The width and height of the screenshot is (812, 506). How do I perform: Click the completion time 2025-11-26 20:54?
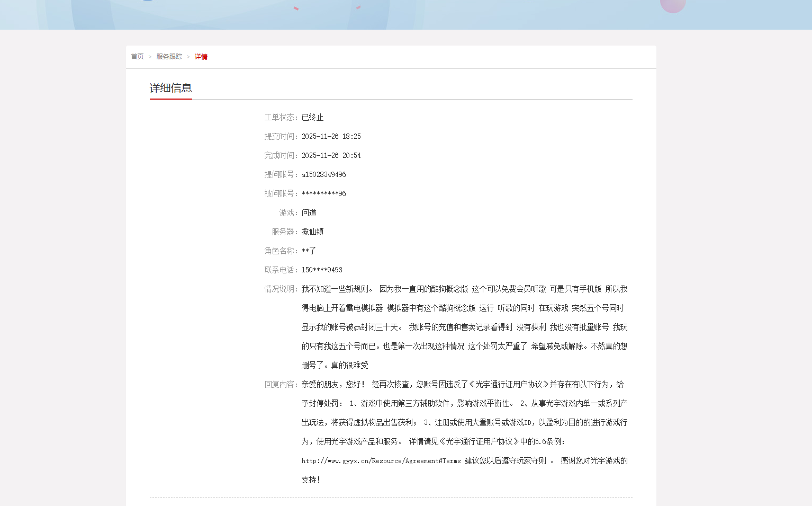click(331, 156)
